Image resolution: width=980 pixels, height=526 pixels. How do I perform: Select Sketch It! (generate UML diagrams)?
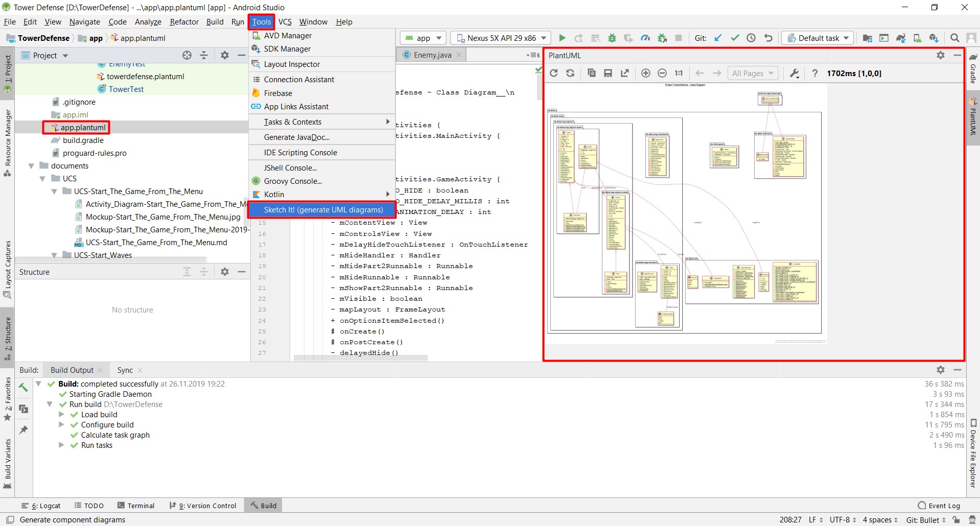[322, 210]
